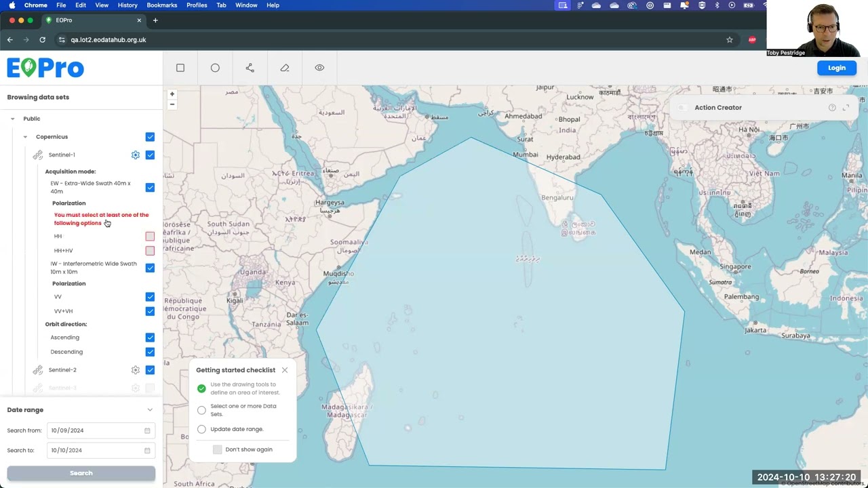Open Sentinel-2 settings gear

[136, 370]
